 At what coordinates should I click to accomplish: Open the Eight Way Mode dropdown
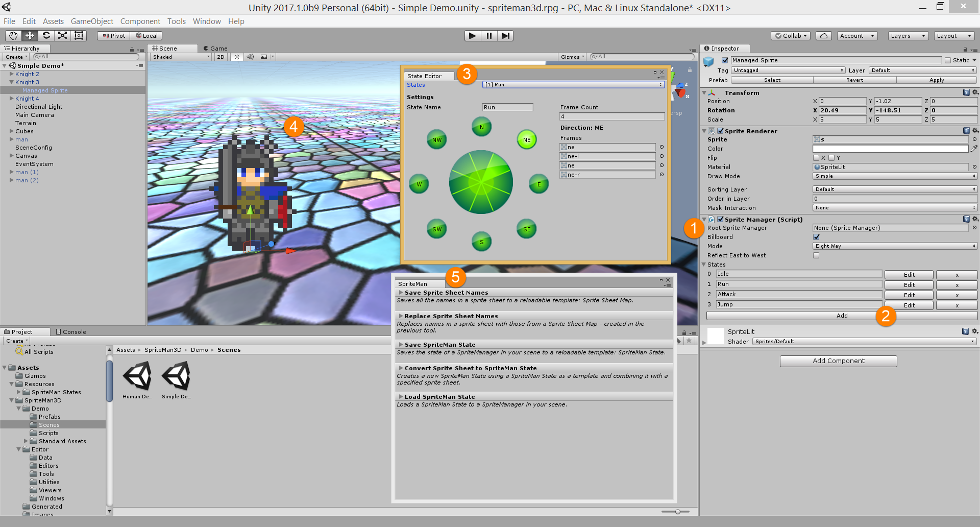click(x=894, y=246)
